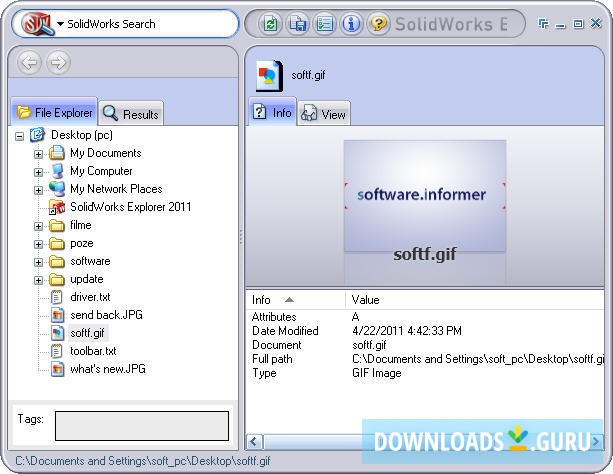Click the horizontal scrollbar left arrow
The image size is (613, 474).
click(254, 442)
